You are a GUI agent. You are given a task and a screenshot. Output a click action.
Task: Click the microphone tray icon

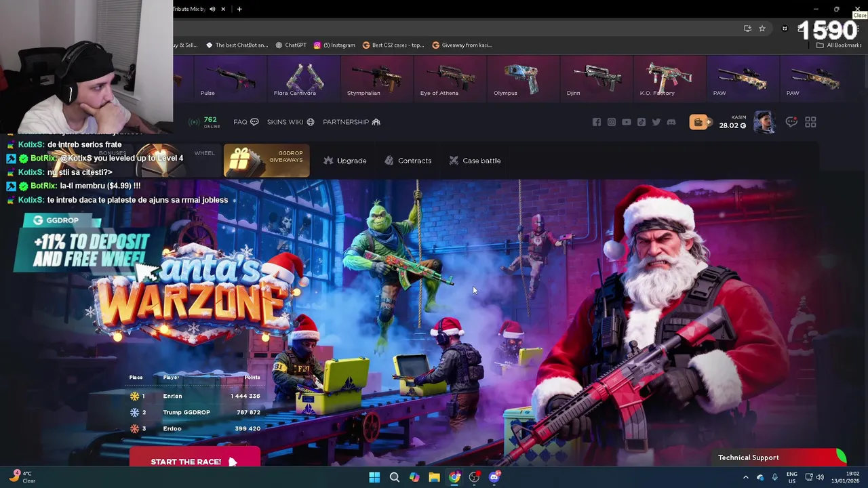point(774,477)
